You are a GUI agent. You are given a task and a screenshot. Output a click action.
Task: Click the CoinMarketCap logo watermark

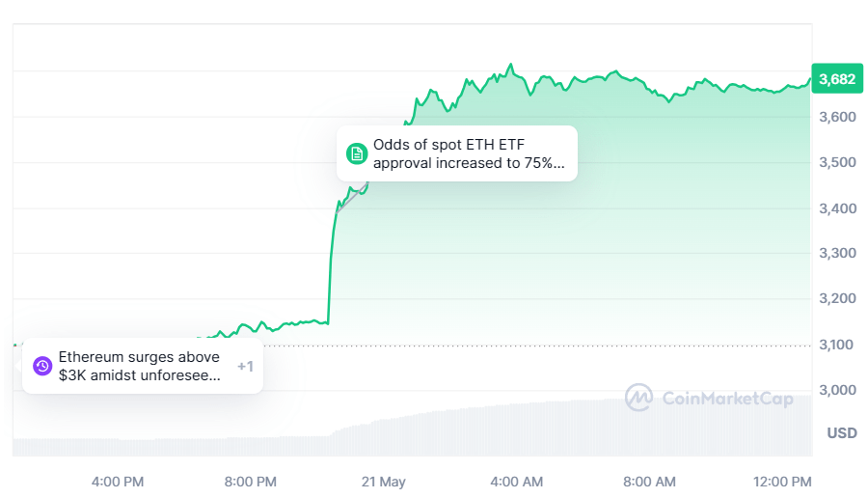click(638, 398)
